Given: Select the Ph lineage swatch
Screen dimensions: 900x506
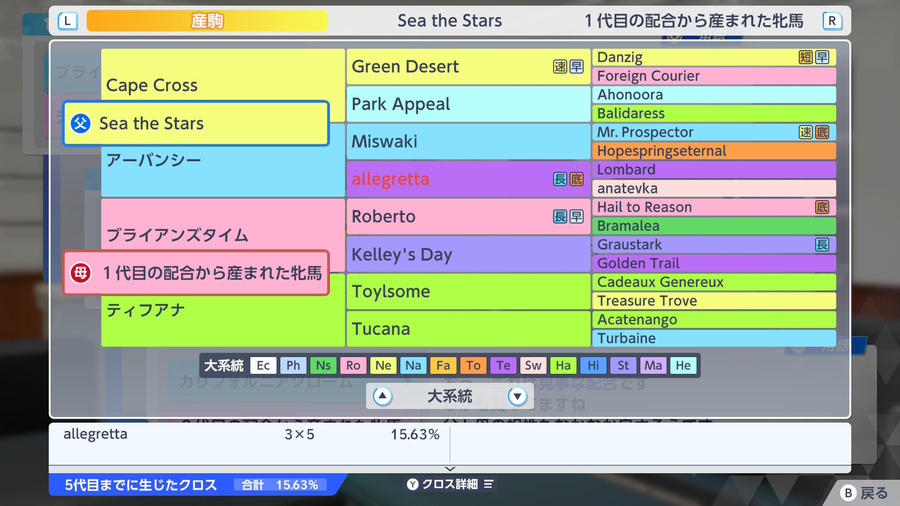Looking at the screenshot, I should click(293, 365).
